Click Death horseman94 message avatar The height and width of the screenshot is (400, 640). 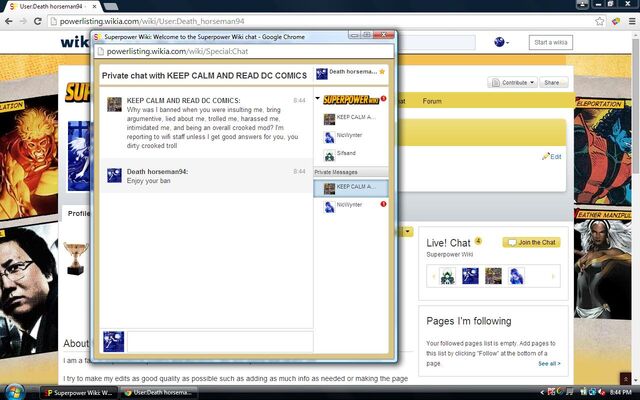point(114,176)
